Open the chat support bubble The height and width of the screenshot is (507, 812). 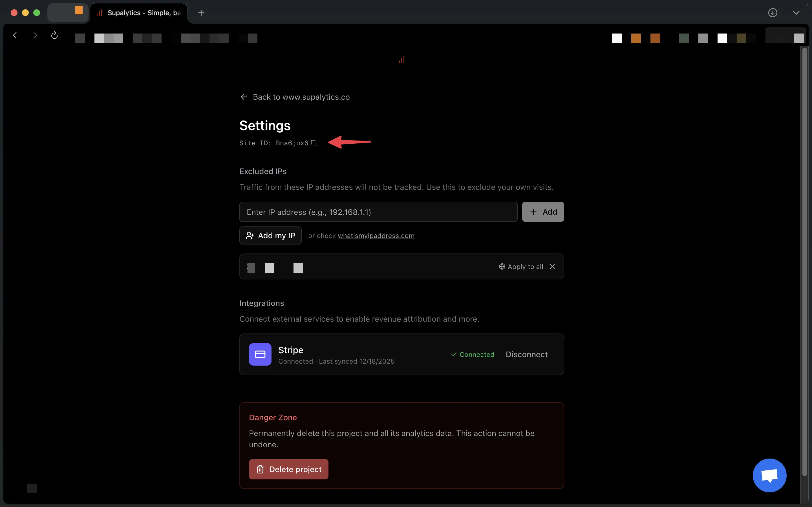tap(769, 475)
